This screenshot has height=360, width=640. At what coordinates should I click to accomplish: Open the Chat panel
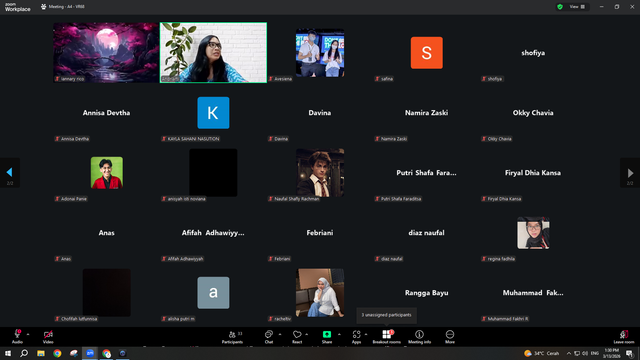[x=269, y=337]
